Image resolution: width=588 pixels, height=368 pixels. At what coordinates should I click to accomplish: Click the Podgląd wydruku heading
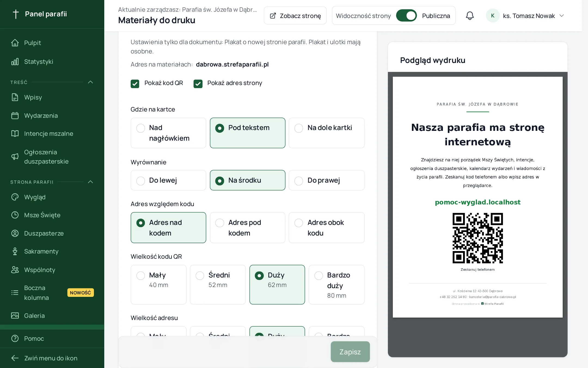pos(433,60)
